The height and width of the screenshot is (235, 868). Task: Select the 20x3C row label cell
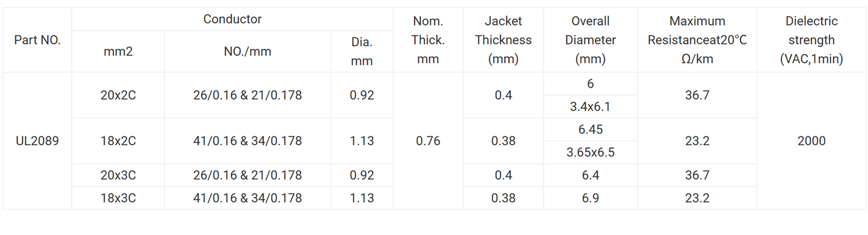(118, 175)
